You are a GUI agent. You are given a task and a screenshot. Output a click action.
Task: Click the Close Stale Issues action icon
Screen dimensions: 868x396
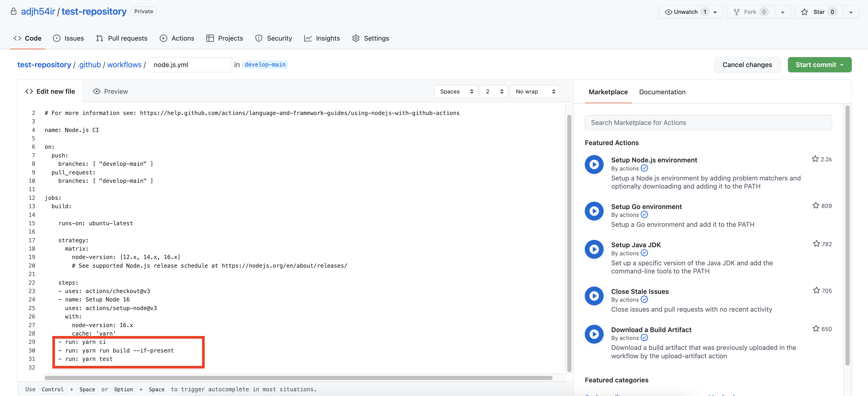(x=594, y=296)
